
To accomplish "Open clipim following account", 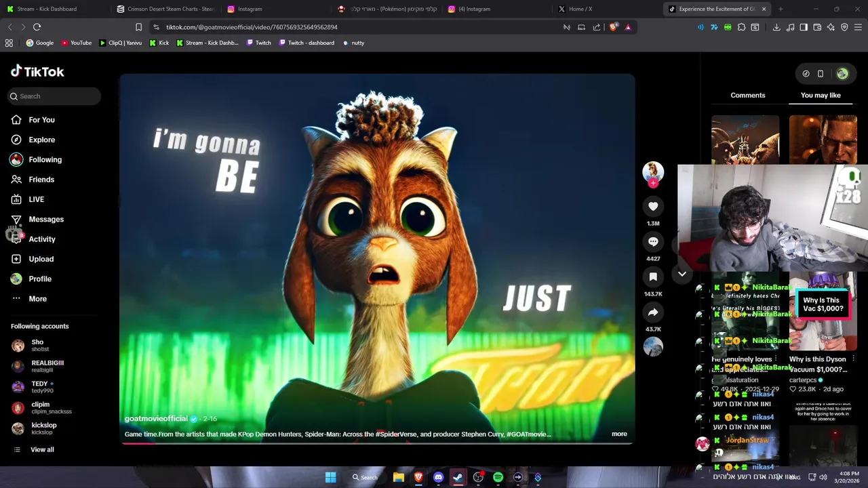I will point(53,408).
